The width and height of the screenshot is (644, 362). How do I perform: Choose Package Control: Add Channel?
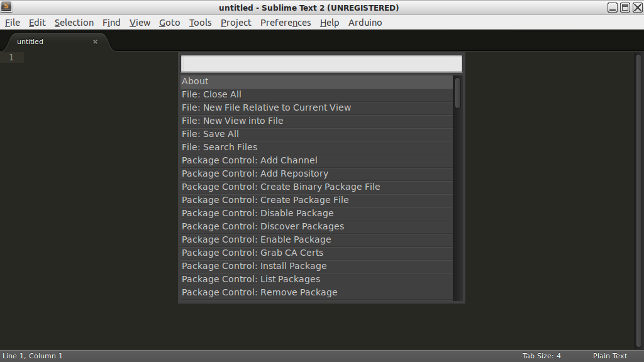[317, 160]
